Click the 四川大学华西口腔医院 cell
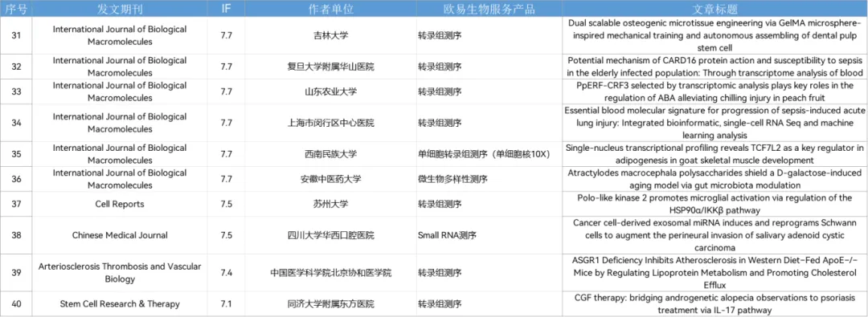868x317 pixels. [x=330, y=235]
